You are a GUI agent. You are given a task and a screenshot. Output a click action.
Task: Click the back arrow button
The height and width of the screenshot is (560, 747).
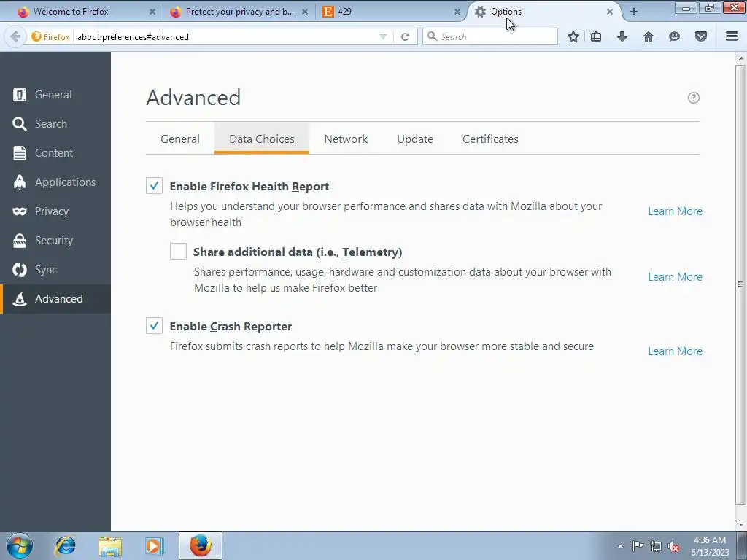coord(15,36)
